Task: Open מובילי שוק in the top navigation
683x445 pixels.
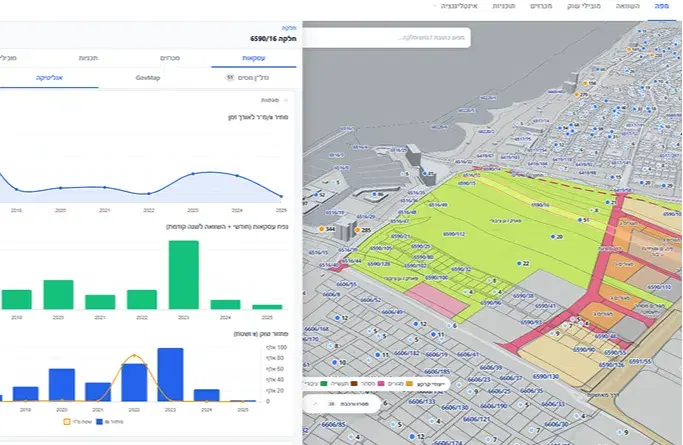Action: (584, 6)
